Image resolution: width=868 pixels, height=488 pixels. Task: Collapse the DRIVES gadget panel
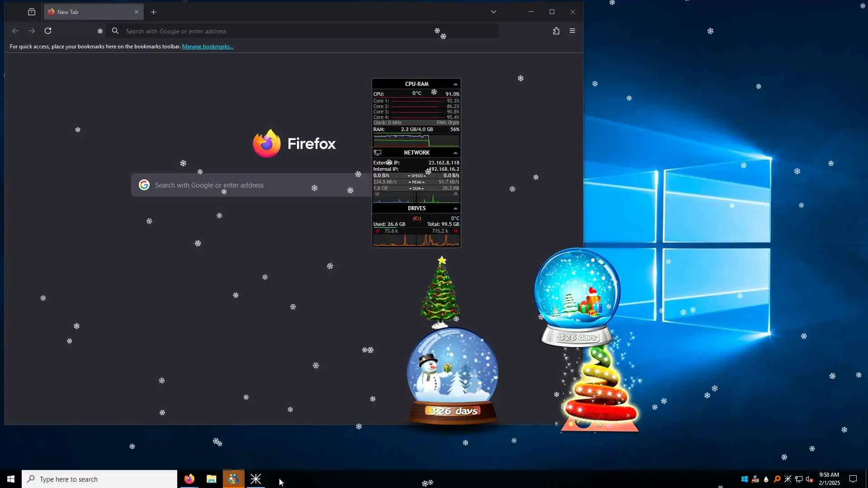[x=455, y=208]
